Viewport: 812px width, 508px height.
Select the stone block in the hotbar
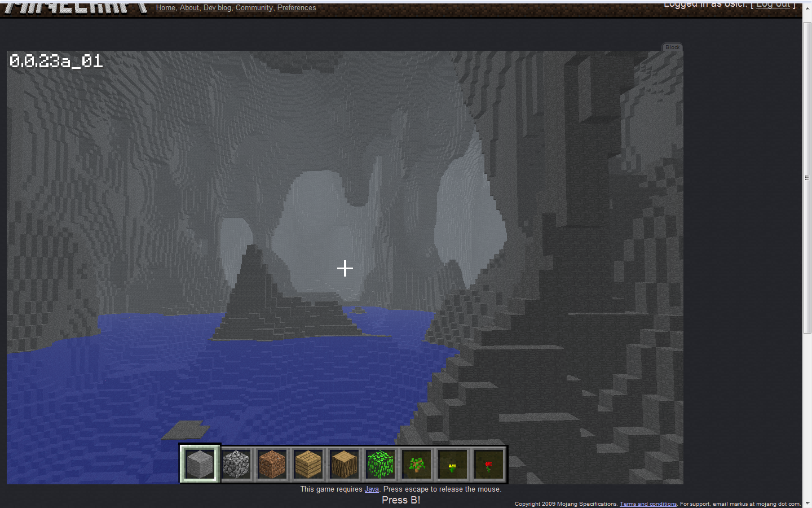click(200, 464)
